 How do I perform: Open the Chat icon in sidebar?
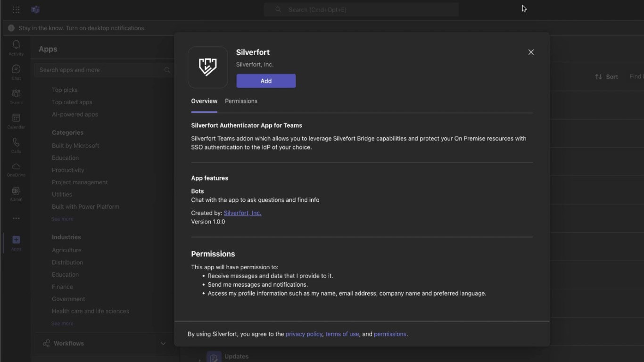[x=16, y=70]
